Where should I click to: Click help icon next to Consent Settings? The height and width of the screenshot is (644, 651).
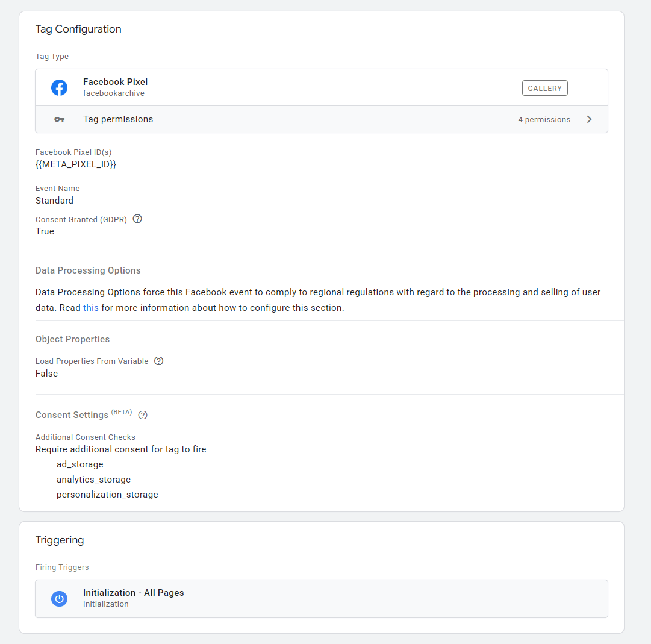(143, 415)
